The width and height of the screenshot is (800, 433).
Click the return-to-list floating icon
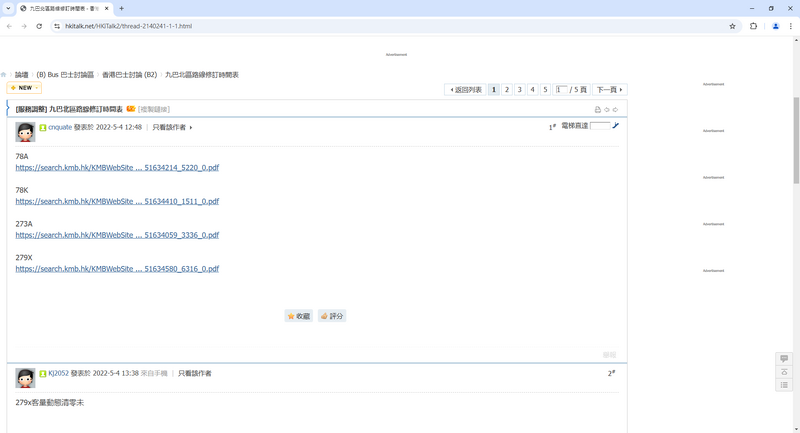tap(784, 385)
